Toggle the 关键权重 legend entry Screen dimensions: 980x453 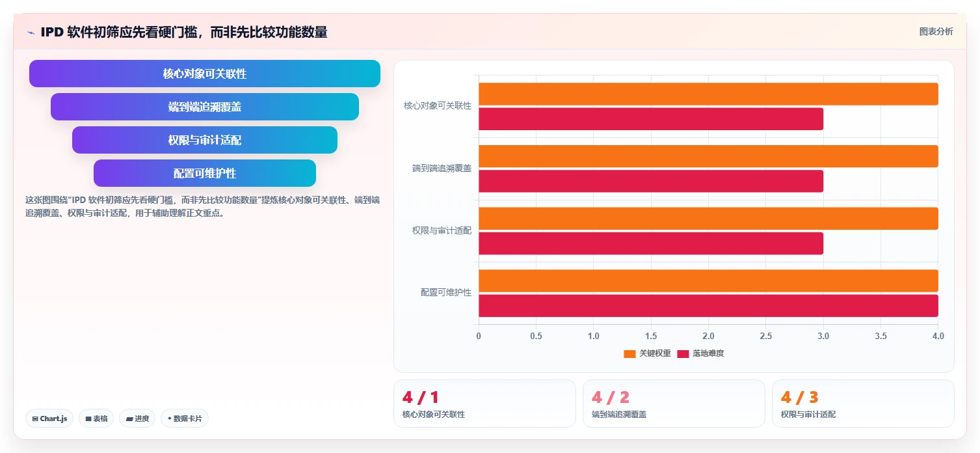point(647,353)
